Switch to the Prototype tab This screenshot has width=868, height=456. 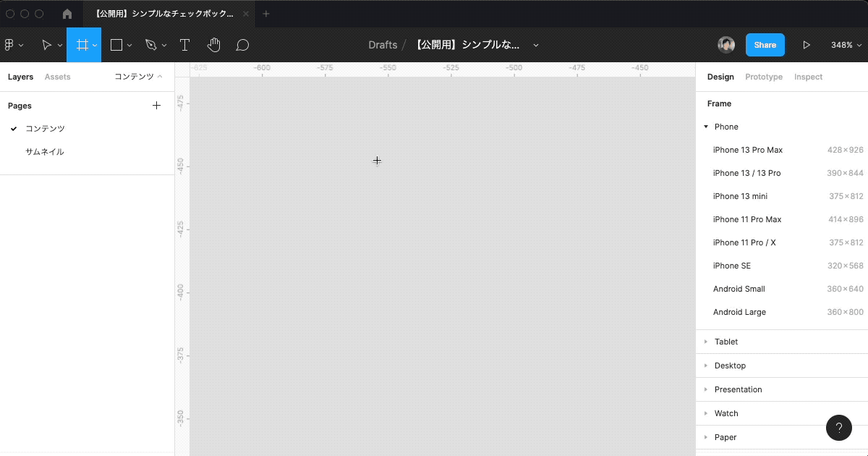point(764,76)
